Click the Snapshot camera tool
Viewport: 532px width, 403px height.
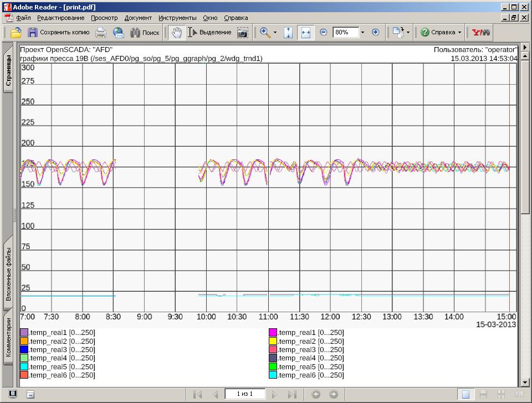click(242, 33)
